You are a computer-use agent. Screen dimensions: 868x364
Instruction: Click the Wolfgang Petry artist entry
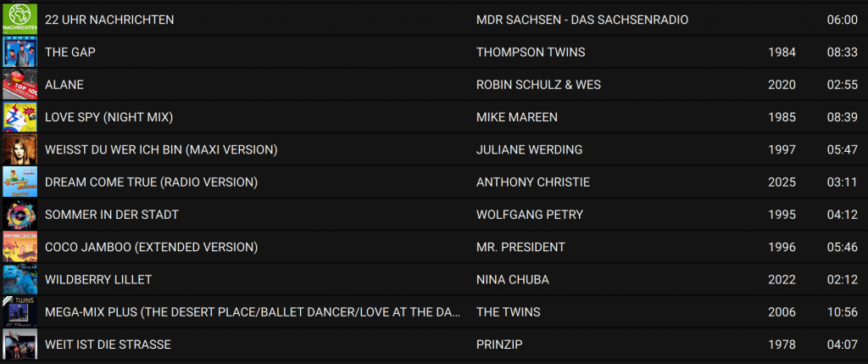point(530,215)
